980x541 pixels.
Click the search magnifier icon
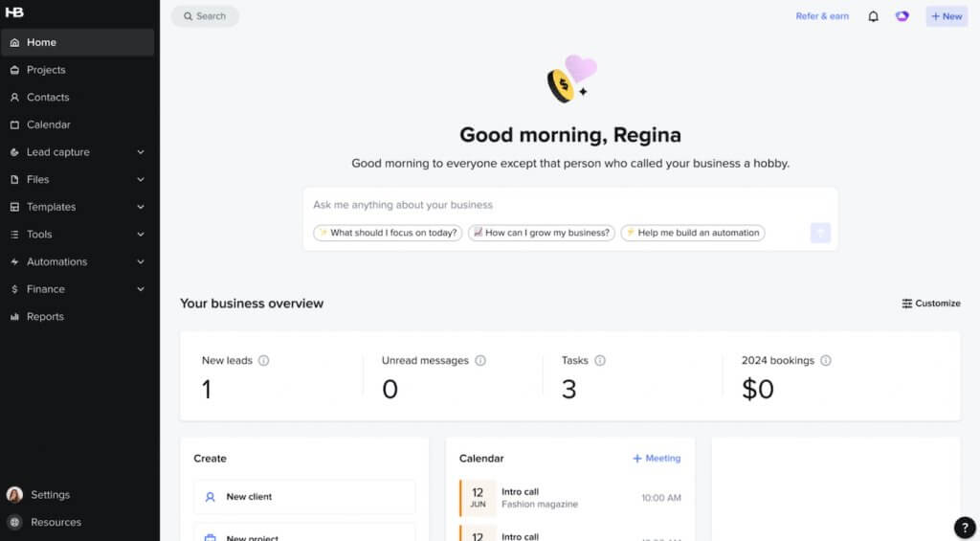click(x=188, y=16)
